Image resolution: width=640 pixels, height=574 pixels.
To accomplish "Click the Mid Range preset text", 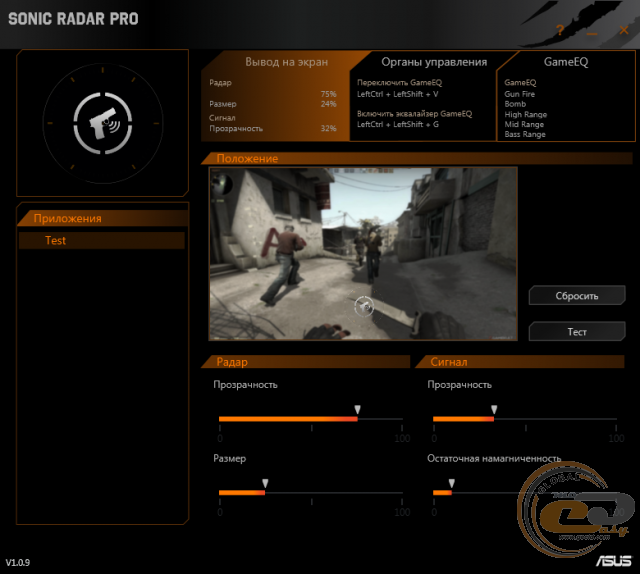I will [524, 125].
